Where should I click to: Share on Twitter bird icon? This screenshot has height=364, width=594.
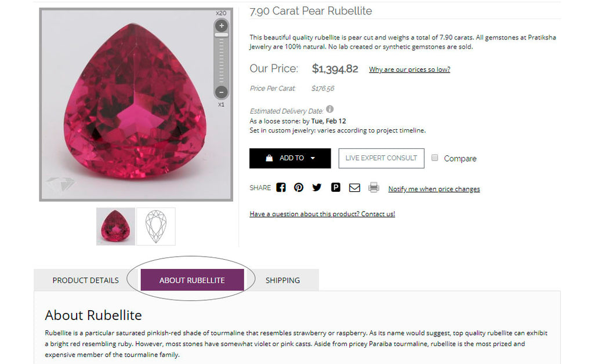317,188
